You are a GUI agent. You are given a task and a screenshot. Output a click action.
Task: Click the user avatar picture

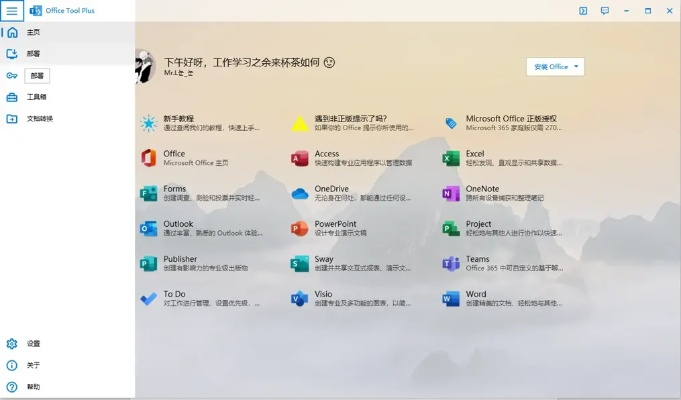point(145,66)
